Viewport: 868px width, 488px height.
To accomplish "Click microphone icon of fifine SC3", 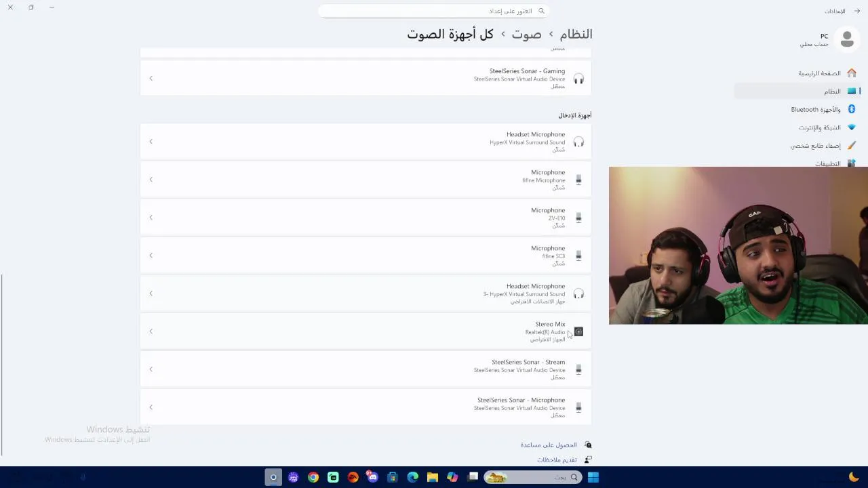I will (578, 256).
